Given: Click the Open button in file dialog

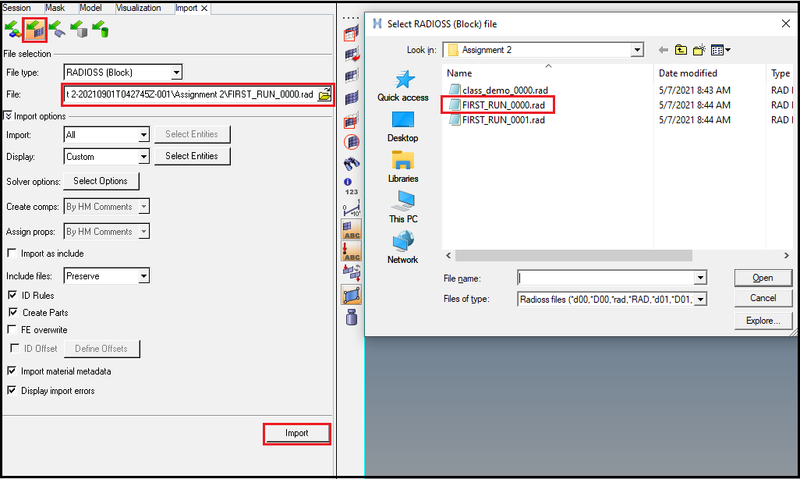Looking at the screenshot, I should coord(763,278).
